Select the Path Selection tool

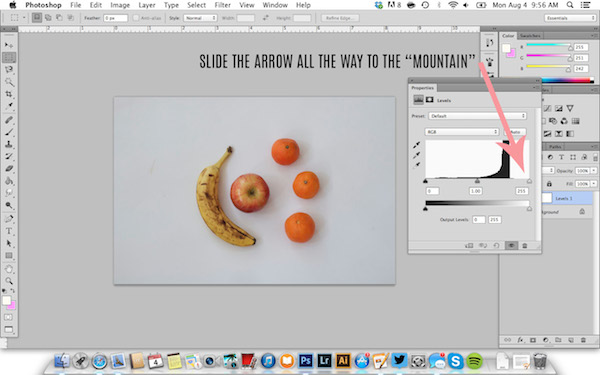9,243
